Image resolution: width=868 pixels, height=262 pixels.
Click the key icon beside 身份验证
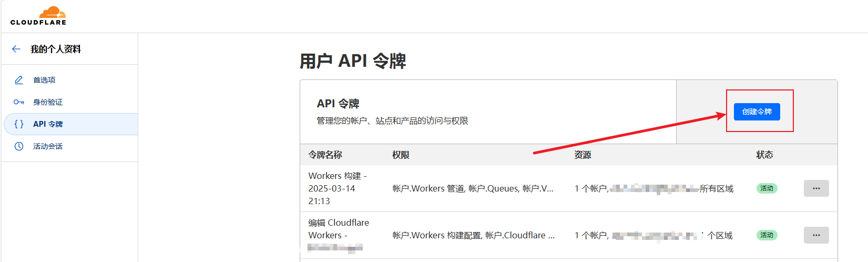coord(19,102)
